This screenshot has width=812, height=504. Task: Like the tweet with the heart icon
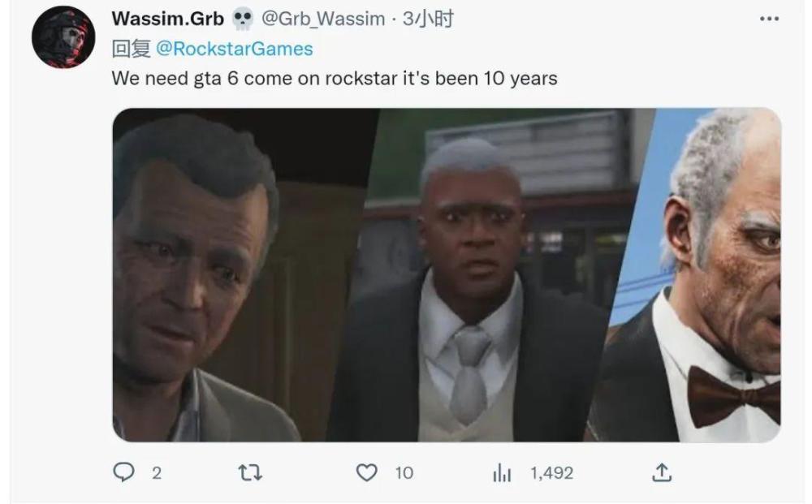tap(367, 472)
